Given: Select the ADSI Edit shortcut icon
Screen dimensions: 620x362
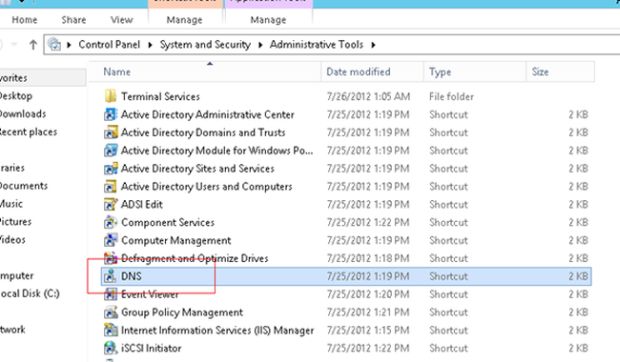Looking at the screenshot, I should tap(110, 204).
